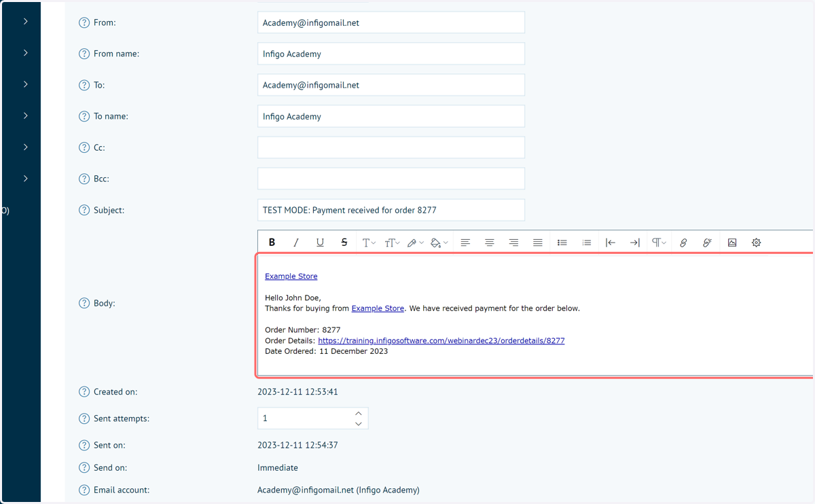Screen dimensions: 815x504
Task: Insert a hyperlink via the link icon
Action: click(683, 242)
